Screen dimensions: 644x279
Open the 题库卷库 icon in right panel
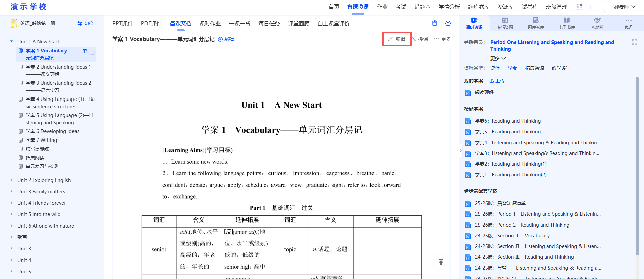tap(536, 20)
